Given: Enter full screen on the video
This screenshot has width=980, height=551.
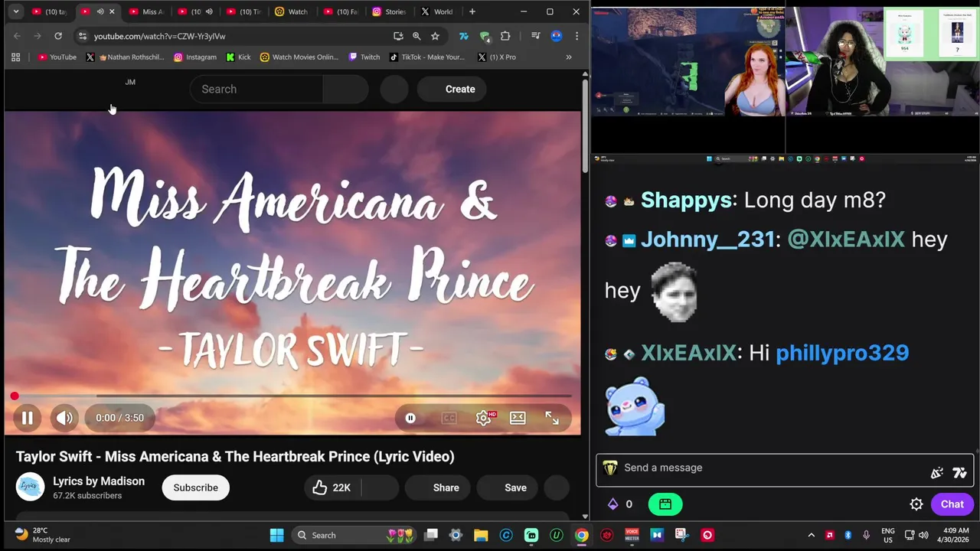Looking at the screenshot, I should [552, 418].
